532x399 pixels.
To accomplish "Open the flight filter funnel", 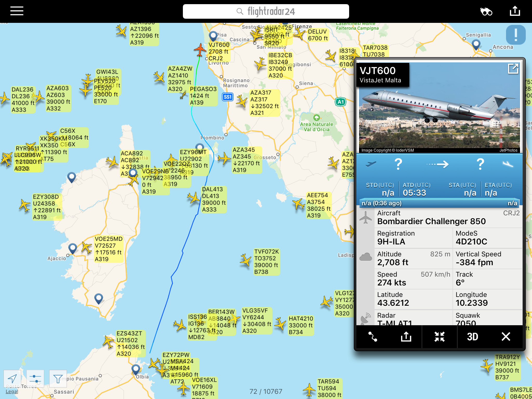I will [x=58, y=378].
